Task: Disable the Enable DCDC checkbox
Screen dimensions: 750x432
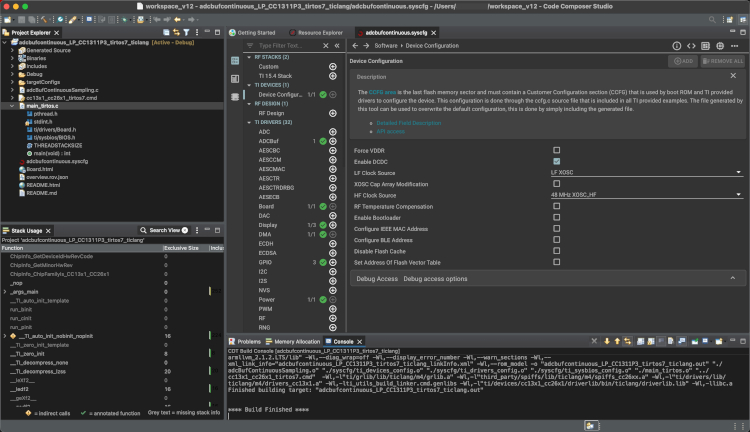Action: (557, 162)
